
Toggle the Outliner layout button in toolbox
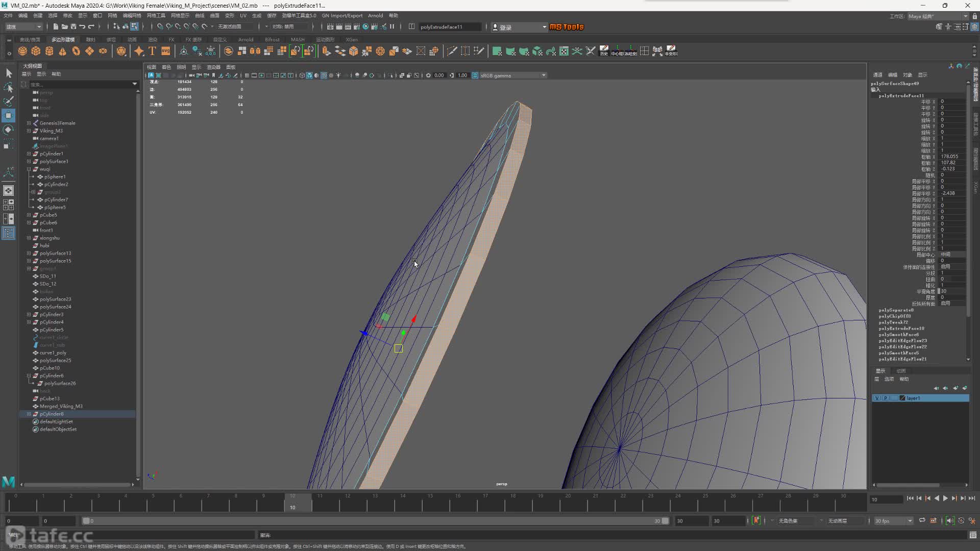click(x=9, y=233)
